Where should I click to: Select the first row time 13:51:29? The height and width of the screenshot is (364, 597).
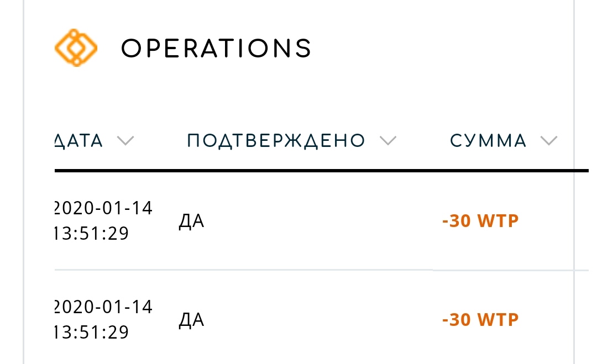click(92, 233)
